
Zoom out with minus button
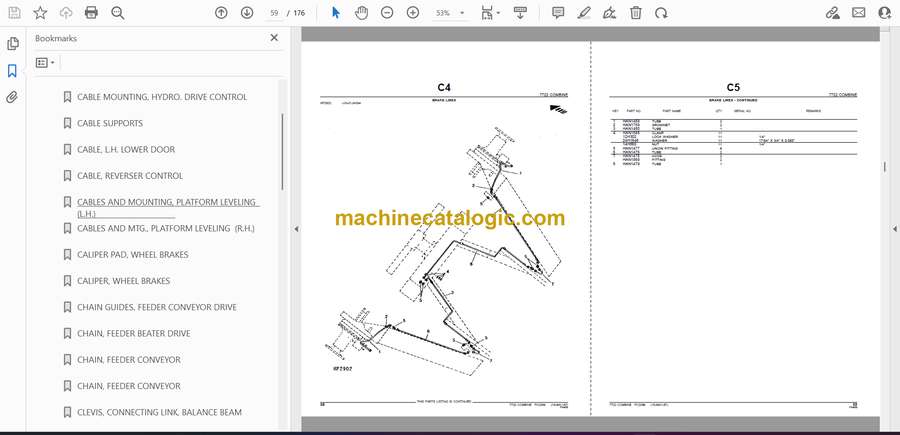[387, 13]
